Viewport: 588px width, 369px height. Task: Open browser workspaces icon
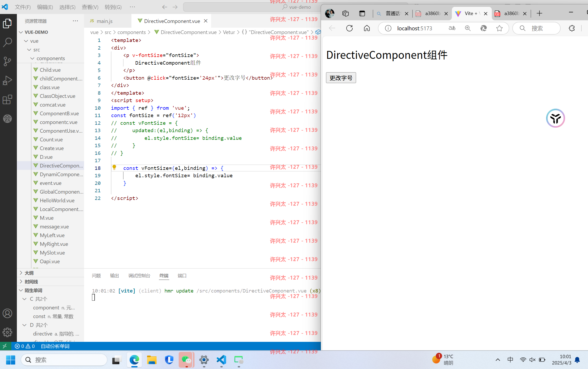click(x=346, y=13)
